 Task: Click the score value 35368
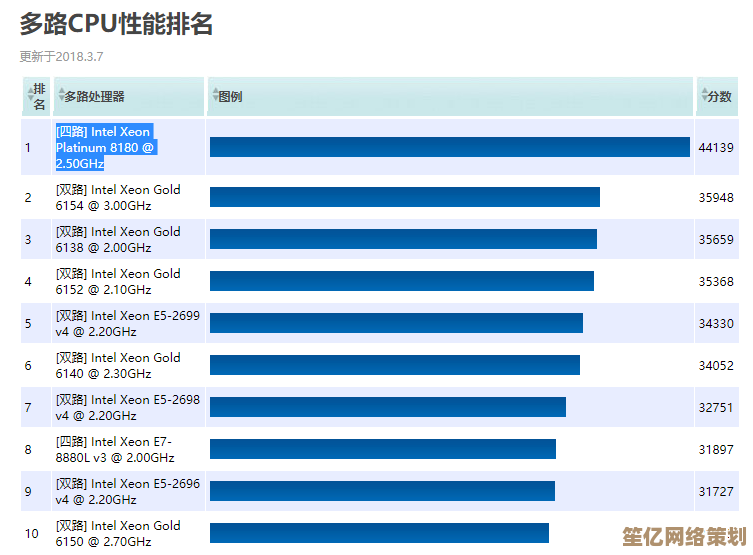(716, 281)
